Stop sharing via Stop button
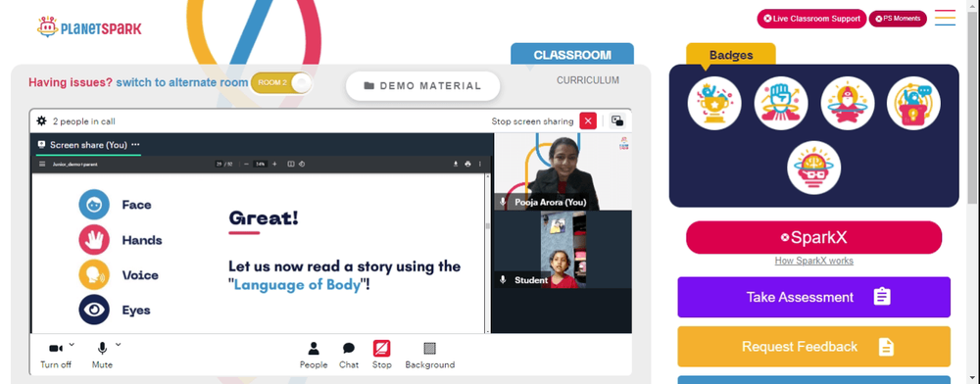 pos(382,355)
